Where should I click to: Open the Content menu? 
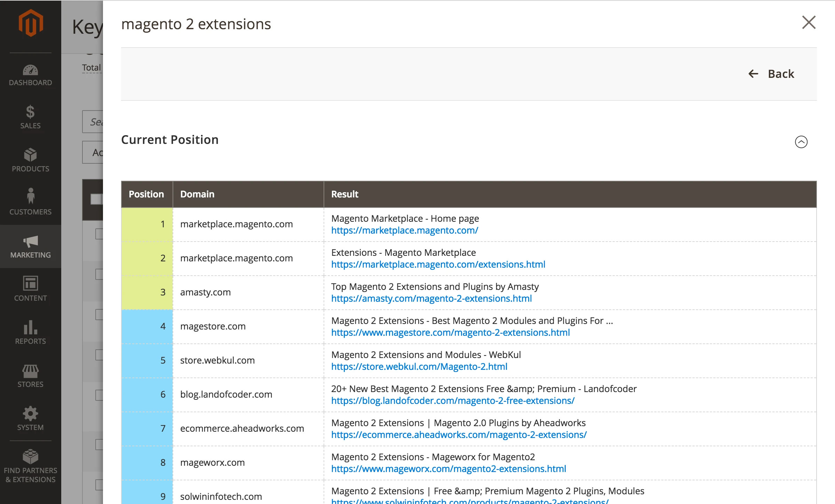coord(31,289)
